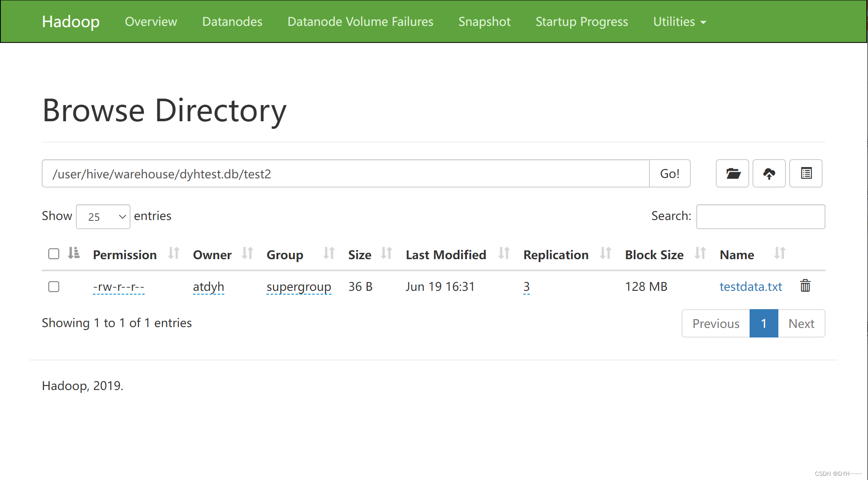Click the Permission column header

pyautogui.click(x=125, y=255)
